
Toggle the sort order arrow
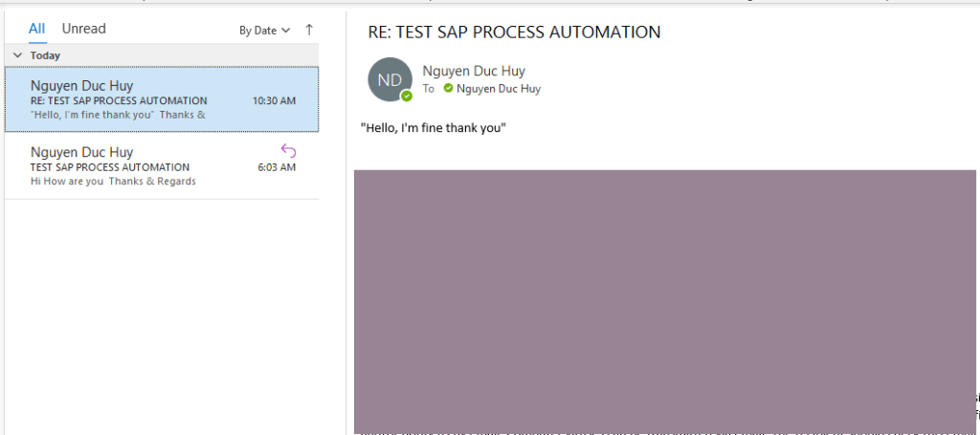(308, 30)
